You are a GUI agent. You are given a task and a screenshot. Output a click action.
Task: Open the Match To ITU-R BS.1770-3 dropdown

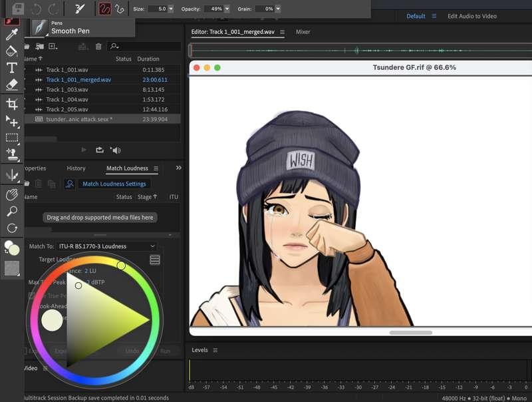pos(106,246)
